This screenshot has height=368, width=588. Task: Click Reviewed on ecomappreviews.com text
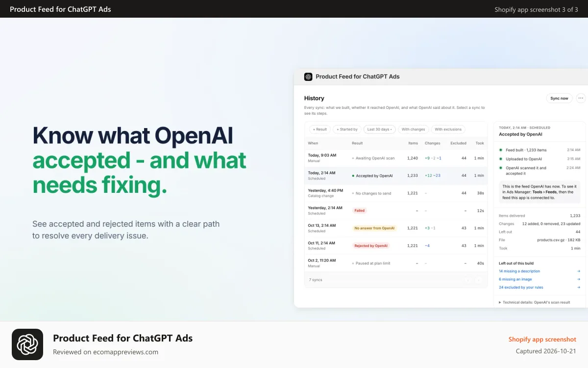[x=105, y=352]
